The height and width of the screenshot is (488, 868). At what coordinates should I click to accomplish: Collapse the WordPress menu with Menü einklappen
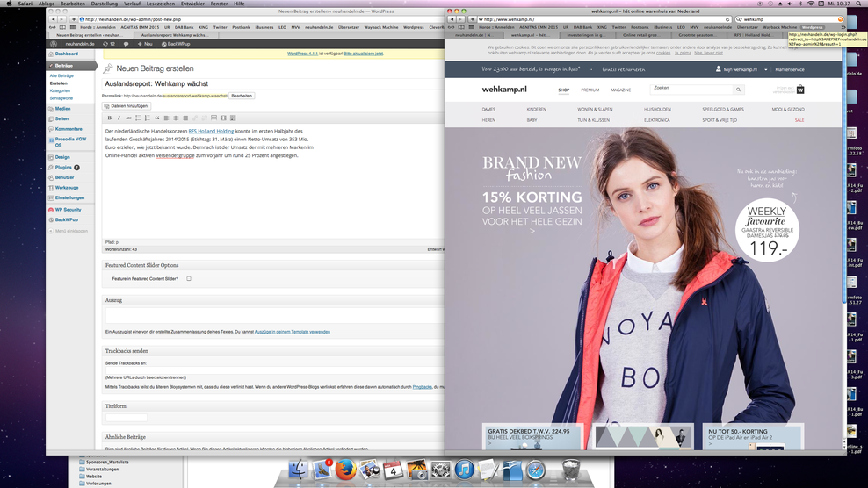point(69,231)
